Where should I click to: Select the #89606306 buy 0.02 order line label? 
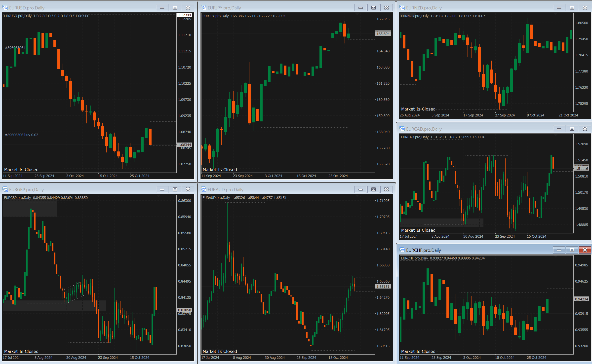(x=22, y=135)
